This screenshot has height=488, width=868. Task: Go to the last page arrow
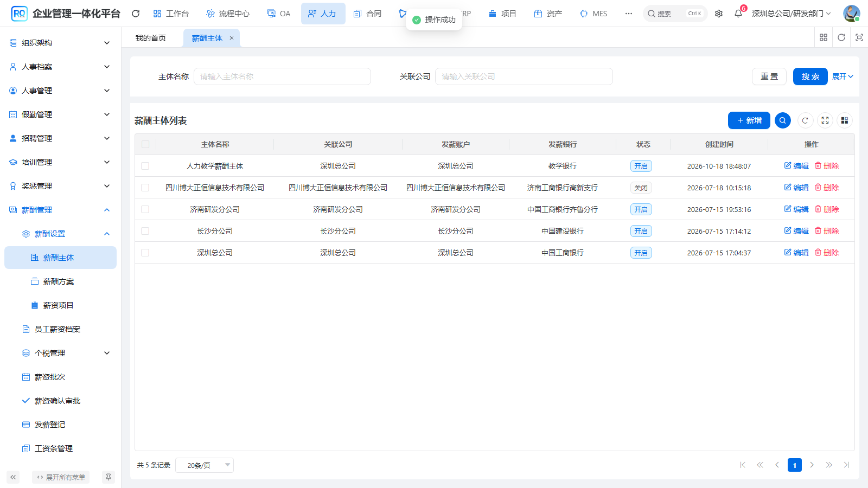pos(846,465)
